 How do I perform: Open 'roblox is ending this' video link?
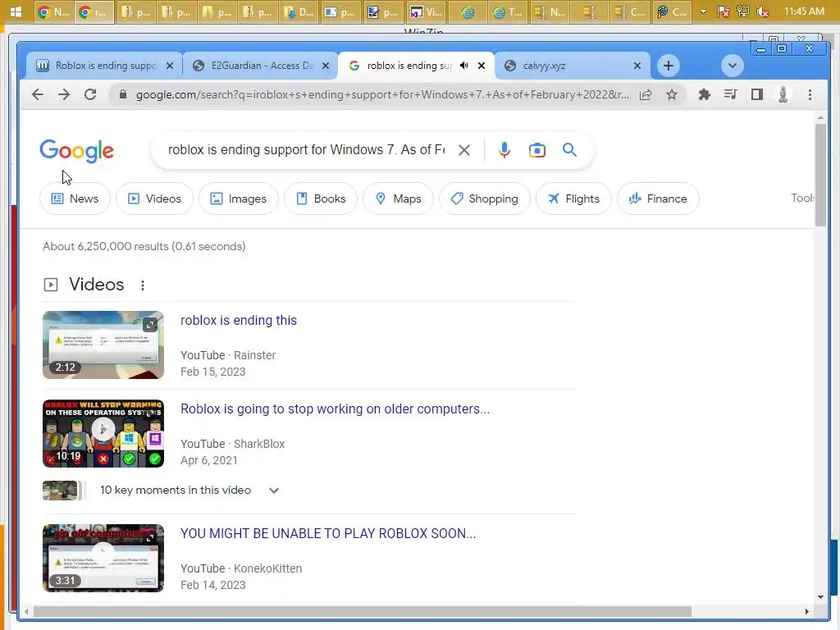coord(239,321)
